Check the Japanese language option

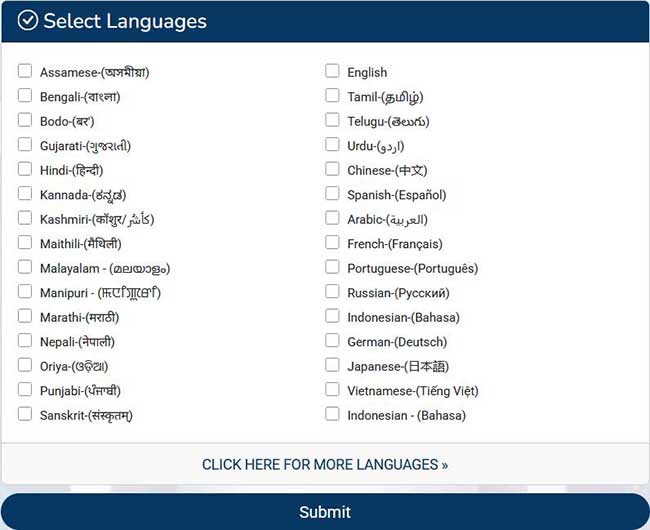pos(332,366)
